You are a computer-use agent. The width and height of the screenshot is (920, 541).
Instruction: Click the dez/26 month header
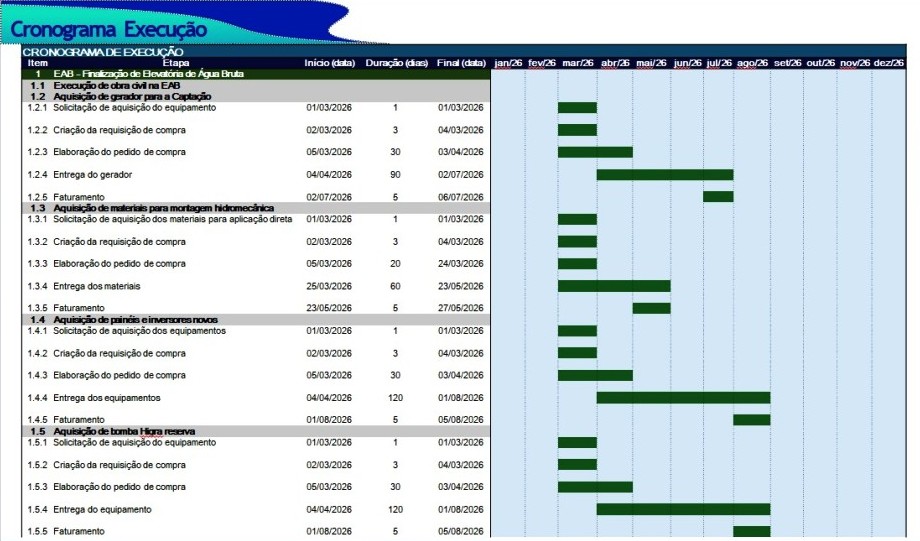(x=888, y=63)
